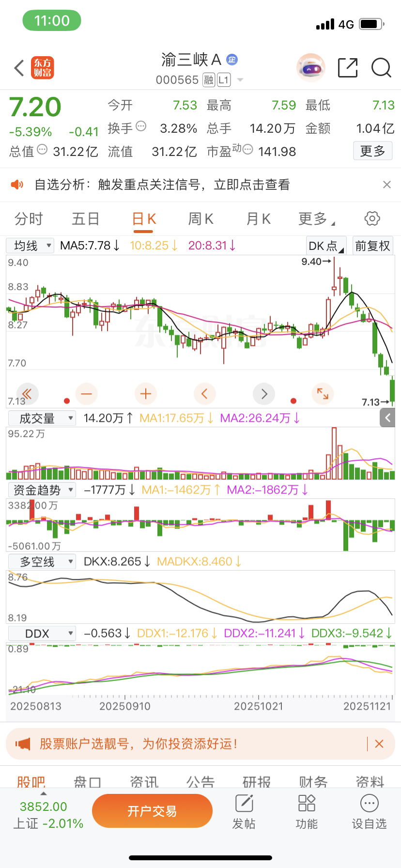
Task: Tap 设自选 to add to watchlist
Action: click(369, 812)
